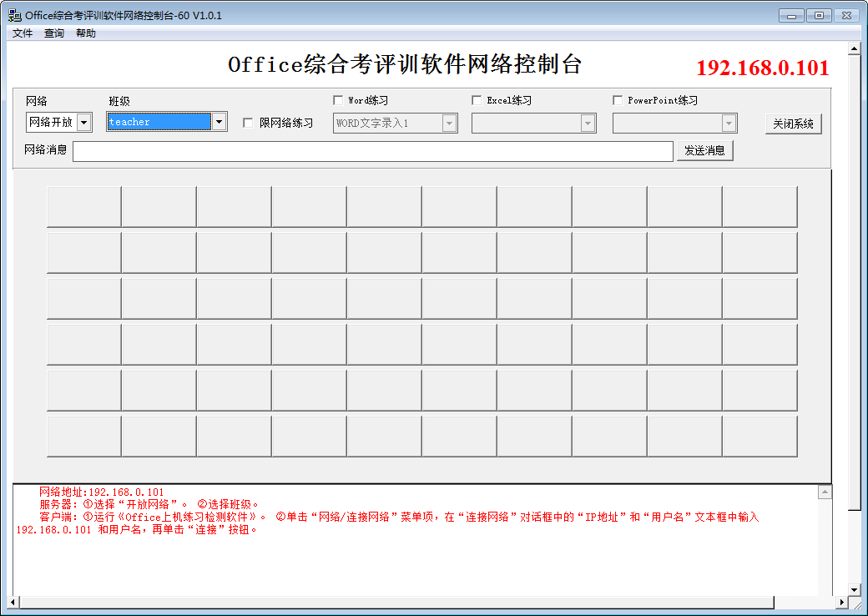Click the 发送消息 button
The width and height of the screenshot is (868, 616).
coord(704,150)
